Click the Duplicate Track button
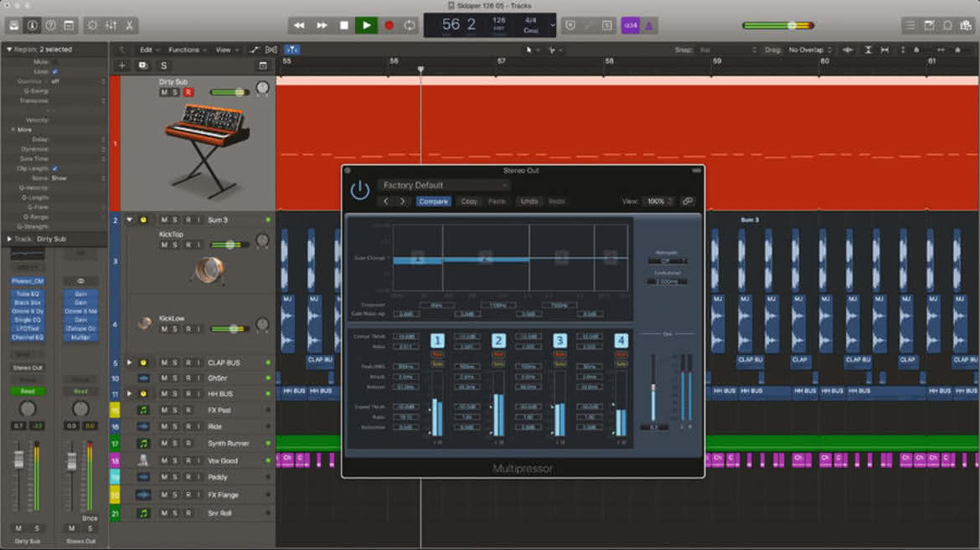The width and height of the screenshot is (980, 550). tap(142, 65)
